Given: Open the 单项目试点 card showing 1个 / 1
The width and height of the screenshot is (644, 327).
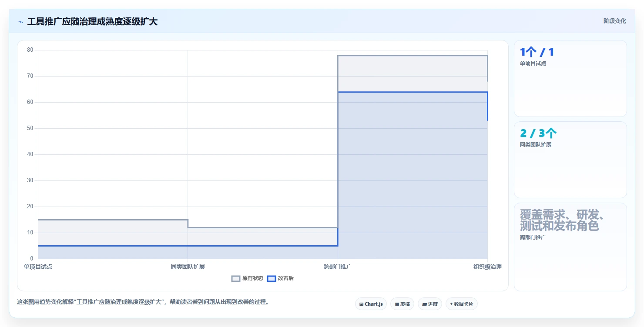Looking at the screenshot, I should pyautogui.click(x=570, y=79).
